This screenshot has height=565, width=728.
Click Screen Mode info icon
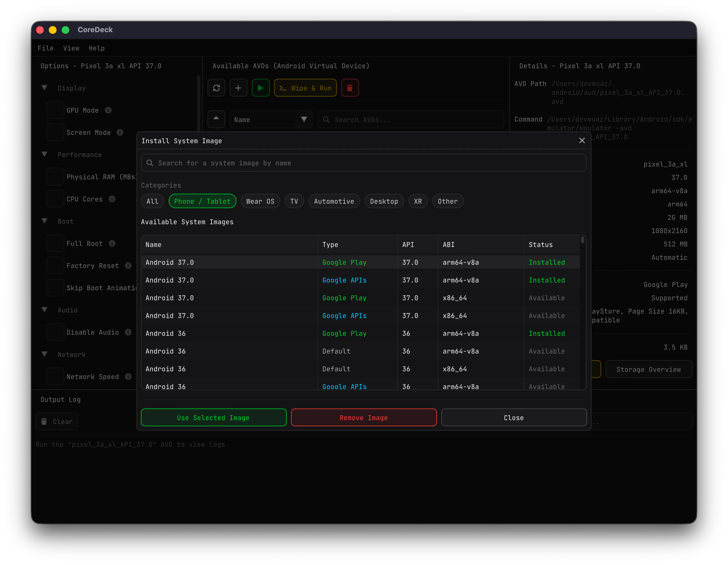120,132
